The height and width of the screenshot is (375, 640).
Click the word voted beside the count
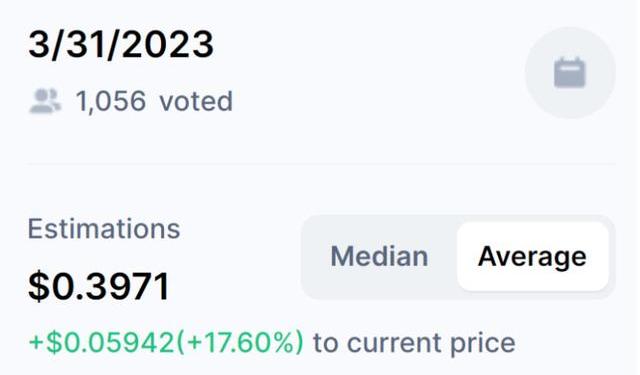click(x=196, y=101)
